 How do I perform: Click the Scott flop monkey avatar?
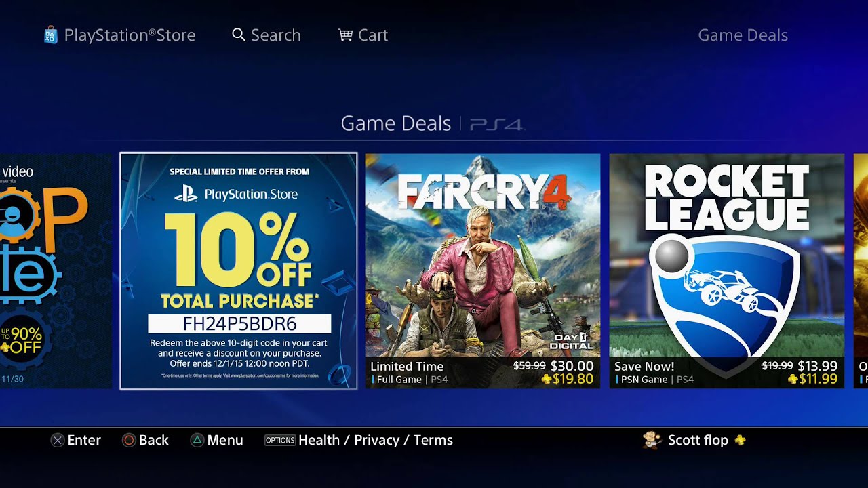pos(652,440)
